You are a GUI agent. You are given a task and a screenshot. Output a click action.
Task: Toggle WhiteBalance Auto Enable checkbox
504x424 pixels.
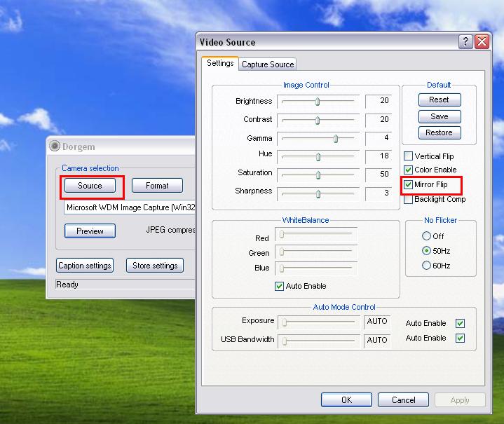tap(279, 286)
